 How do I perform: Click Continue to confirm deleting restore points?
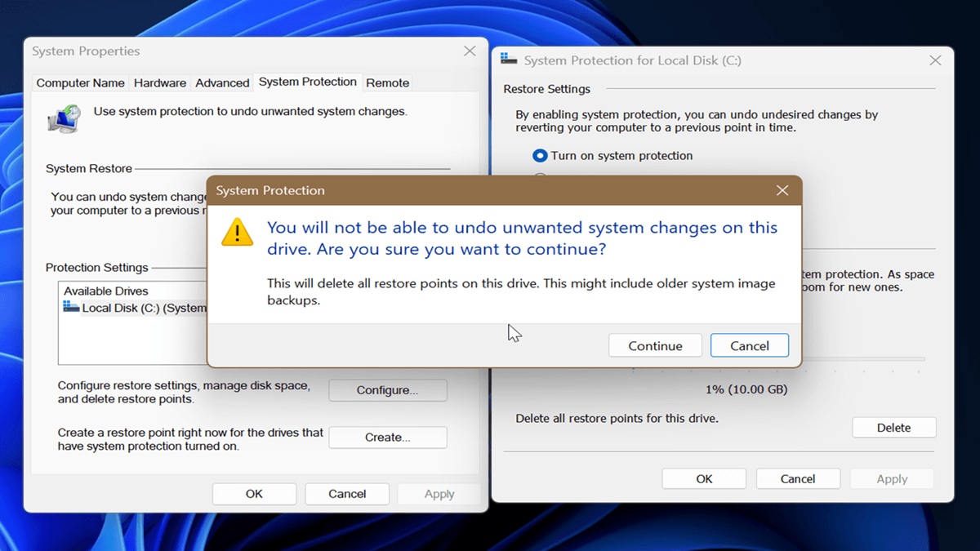coord(655,345)
